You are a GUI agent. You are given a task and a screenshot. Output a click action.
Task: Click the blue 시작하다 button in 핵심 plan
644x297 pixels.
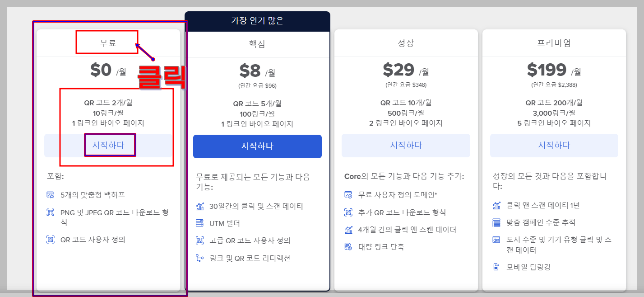coord(257,146)
